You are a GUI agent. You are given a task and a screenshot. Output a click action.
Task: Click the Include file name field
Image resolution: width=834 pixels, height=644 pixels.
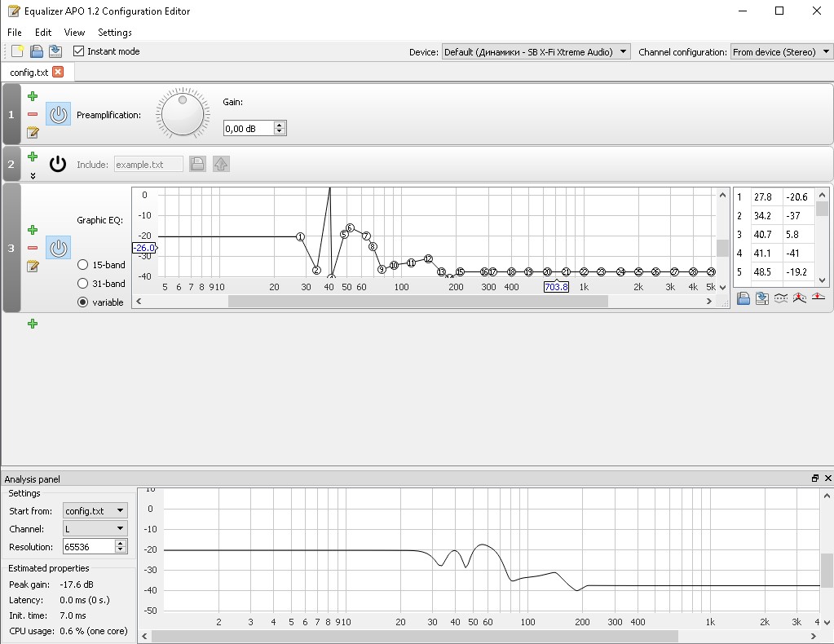(x=149, y=165)
